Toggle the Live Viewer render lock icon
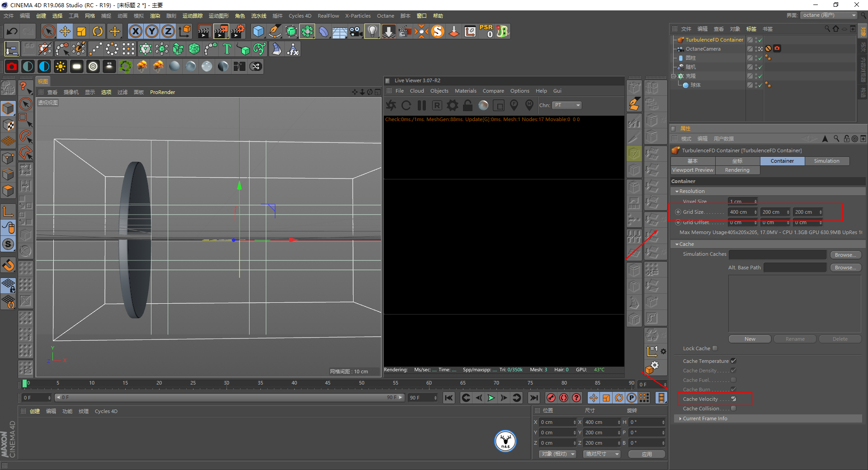The image size is (868, 470). click(x=468, y=105)
